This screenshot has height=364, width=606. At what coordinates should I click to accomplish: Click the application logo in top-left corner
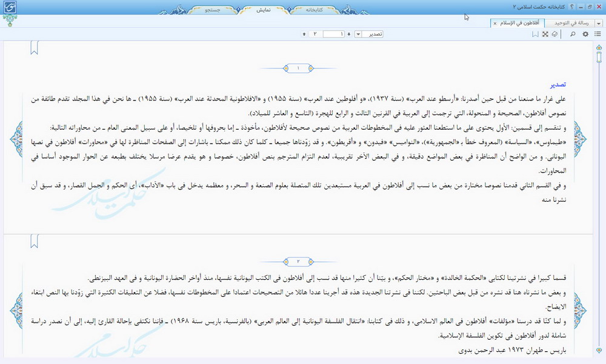coord(10,7)
